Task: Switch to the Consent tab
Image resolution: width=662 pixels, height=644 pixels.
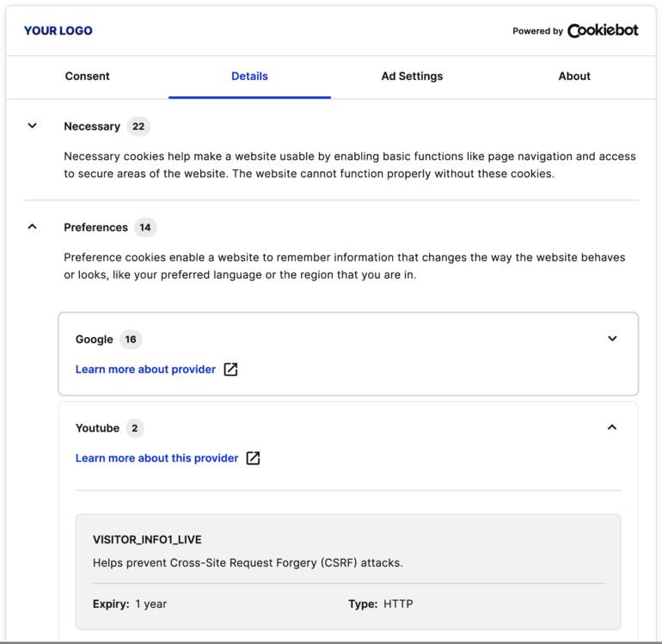Action: point(88,77)
